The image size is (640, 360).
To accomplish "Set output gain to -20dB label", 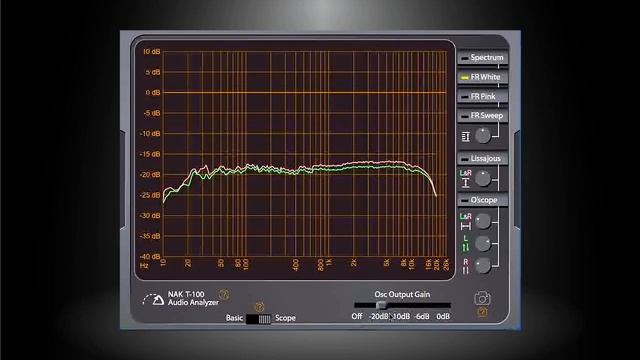I will coord(378,316).
